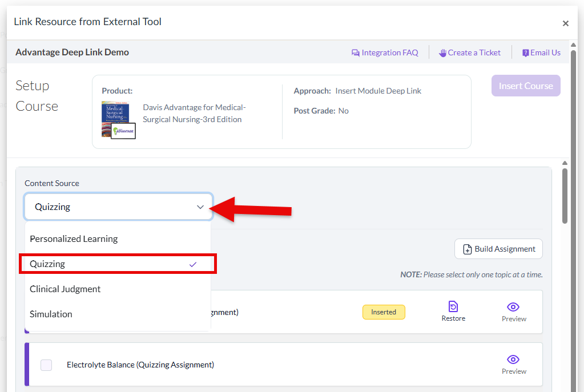Close the Link Resource dialog

[x=565, y=23]
